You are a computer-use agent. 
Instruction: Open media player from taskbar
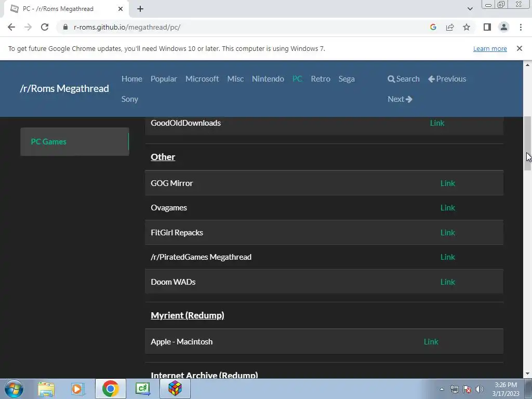pos(77,389)
